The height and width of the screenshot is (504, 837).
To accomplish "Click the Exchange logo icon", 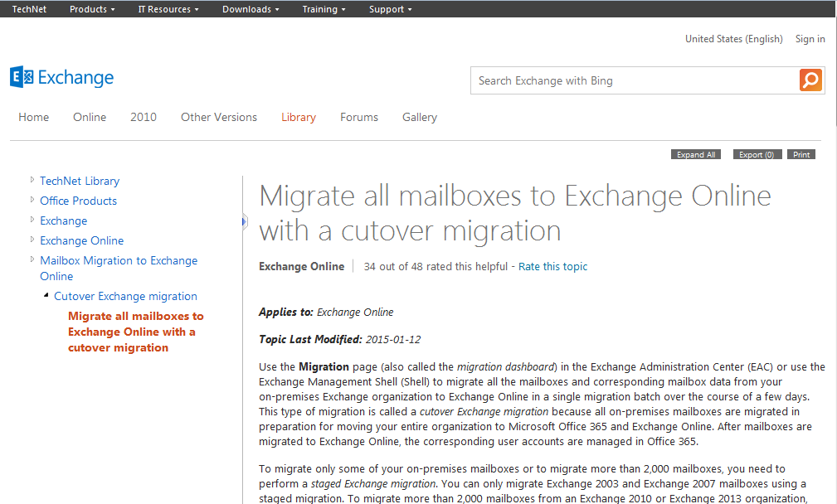I will pyautogui.click(x=22, y=77).
